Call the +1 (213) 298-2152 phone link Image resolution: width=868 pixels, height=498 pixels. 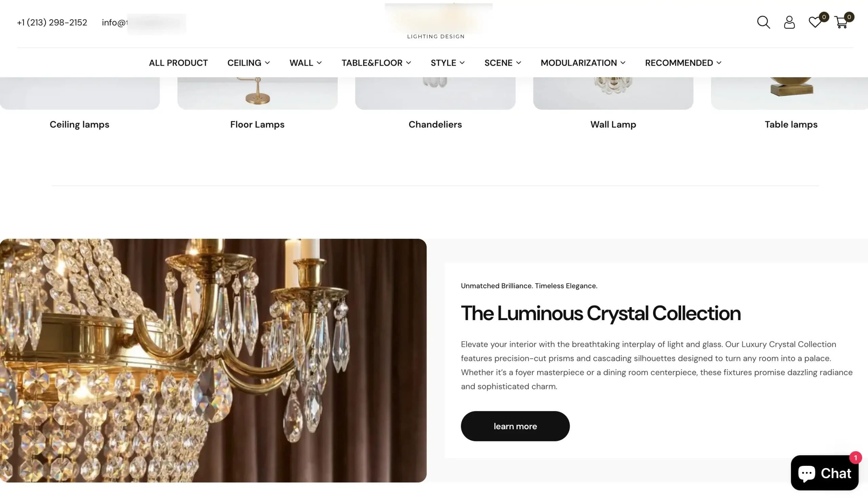point(52,23)
